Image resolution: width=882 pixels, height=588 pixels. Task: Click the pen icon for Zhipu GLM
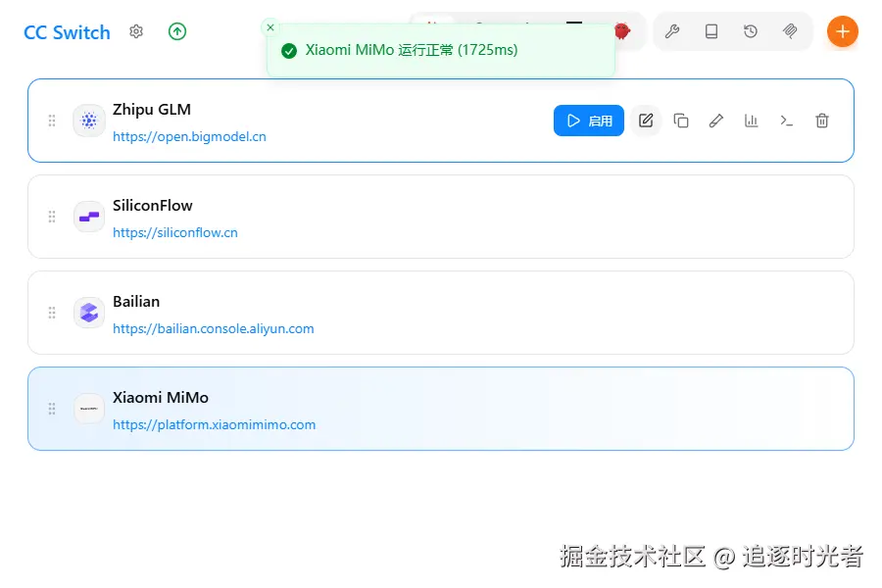coord(716,121)
